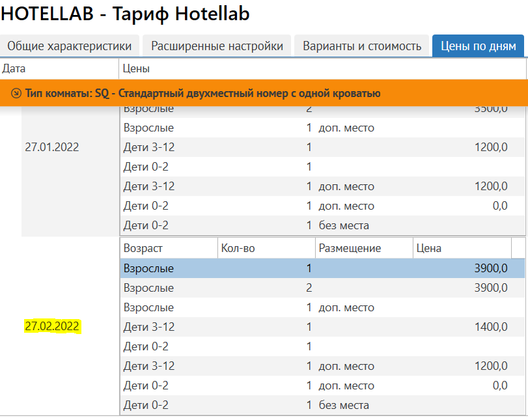Select the 27.01.2022 date cell
The width and height of the screenshot is (528, 420).
click(x=52, y=147)
